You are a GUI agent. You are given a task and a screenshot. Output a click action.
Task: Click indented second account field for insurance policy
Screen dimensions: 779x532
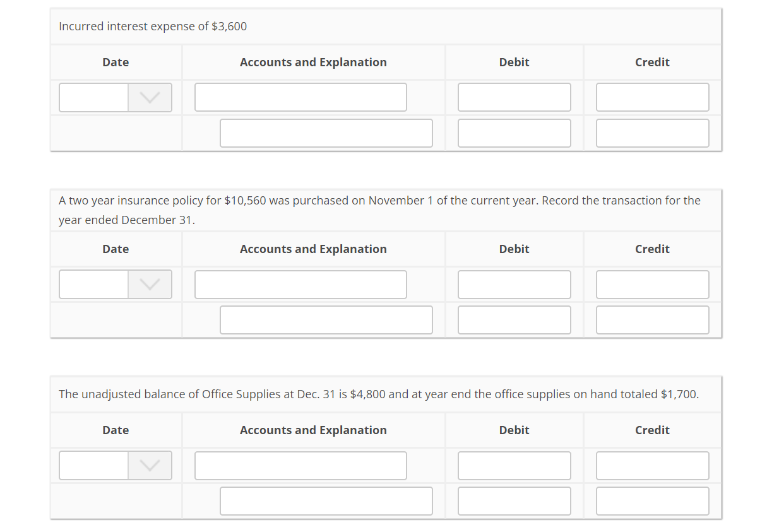[x=326, y=320]
